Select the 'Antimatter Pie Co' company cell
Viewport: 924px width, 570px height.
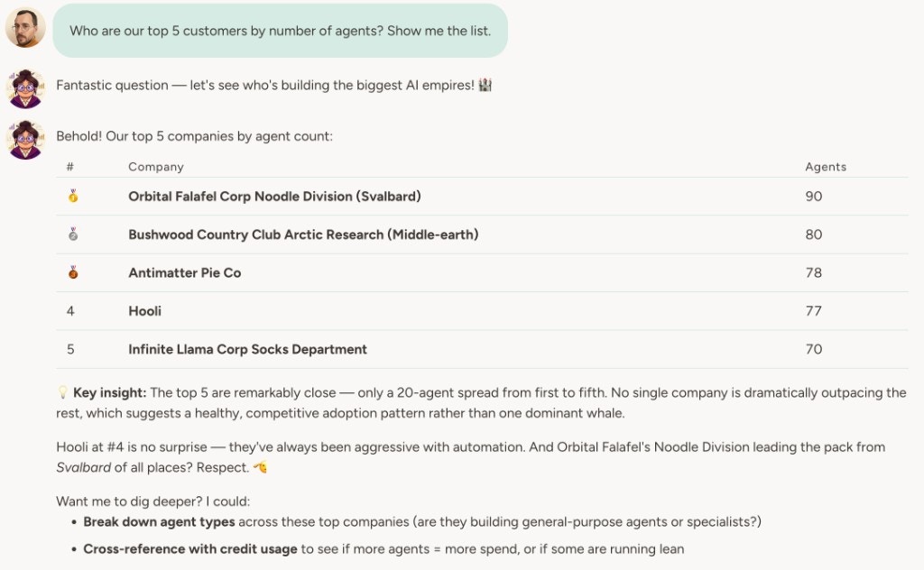[184, 272]
